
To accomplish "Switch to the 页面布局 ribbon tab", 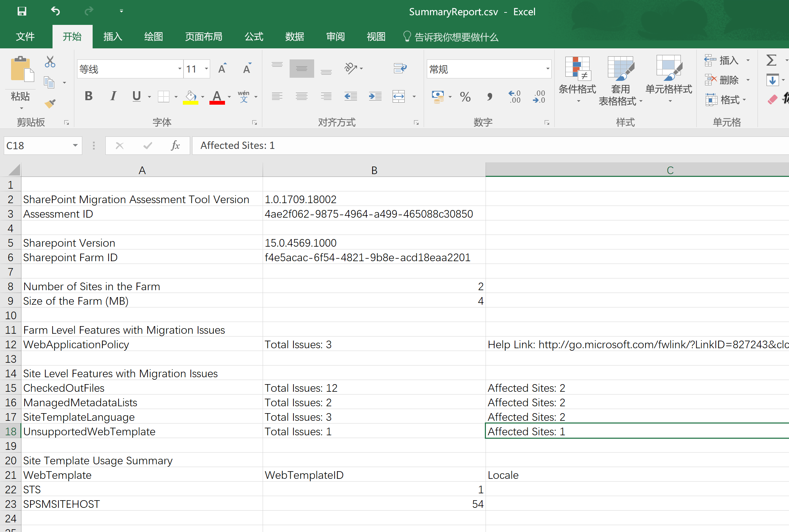I will click(x=204, y=37).
